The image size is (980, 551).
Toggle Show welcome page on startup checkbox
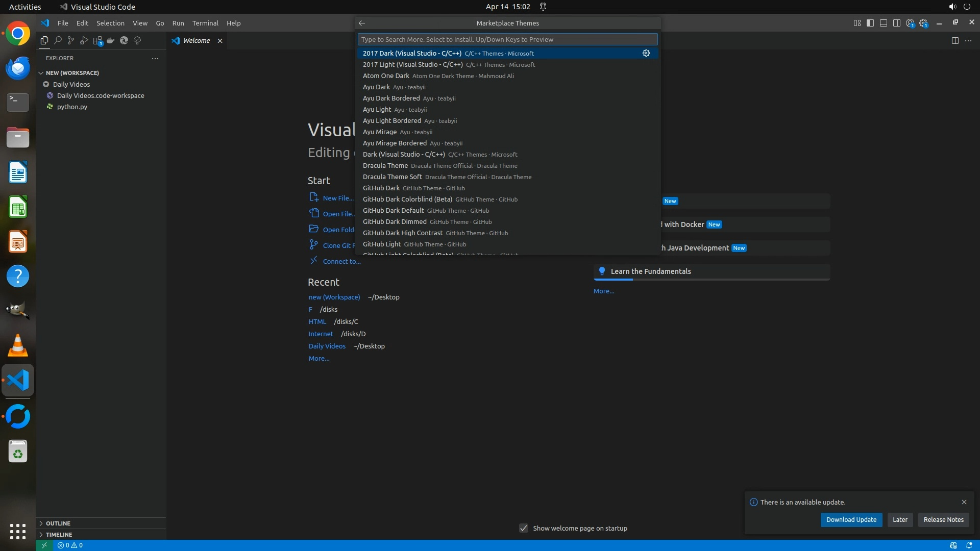point(524,528)
